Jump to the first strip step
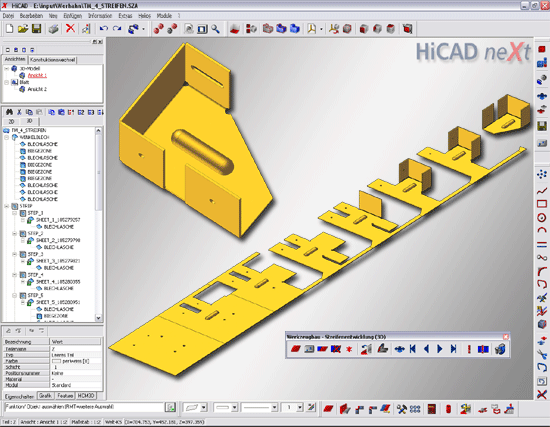 (x=413, y=349)
